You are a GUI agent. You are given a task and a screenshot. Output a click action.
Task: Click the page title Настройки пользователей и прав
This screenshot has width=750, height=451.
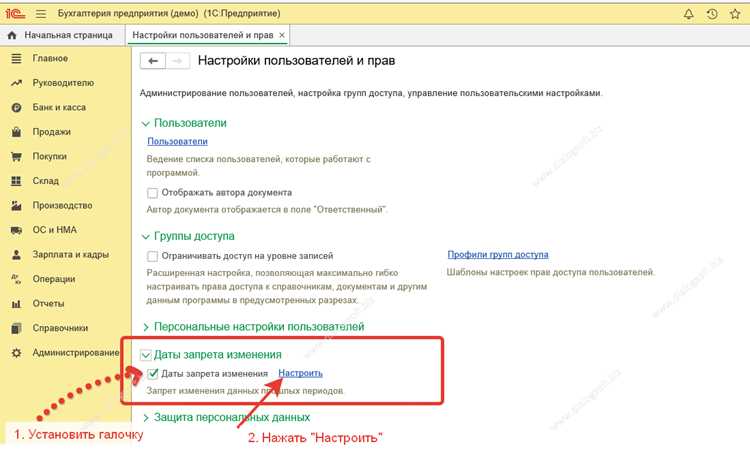(x=297, y=61)
